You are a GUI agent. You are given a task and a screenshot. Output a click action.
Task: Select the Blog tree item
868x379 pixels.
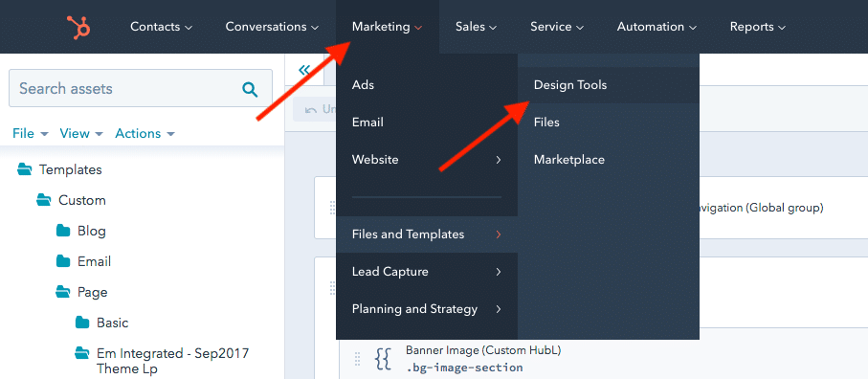pyautogui.click(x=91, y=231)
